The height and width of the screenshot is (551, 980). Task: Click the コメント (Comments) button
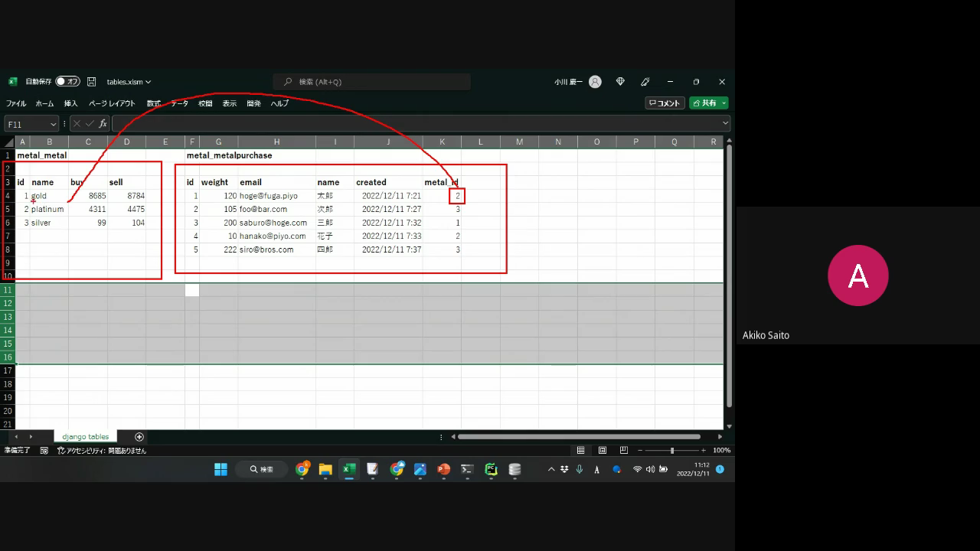[x=665, y=103]
